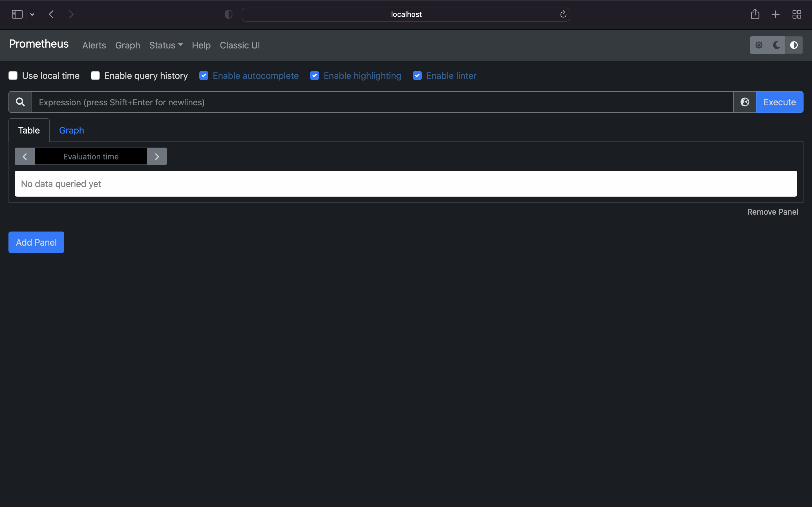Step back evaluation time with left chevron
Screen dimensions: 812x507
(x=24, y=156)
